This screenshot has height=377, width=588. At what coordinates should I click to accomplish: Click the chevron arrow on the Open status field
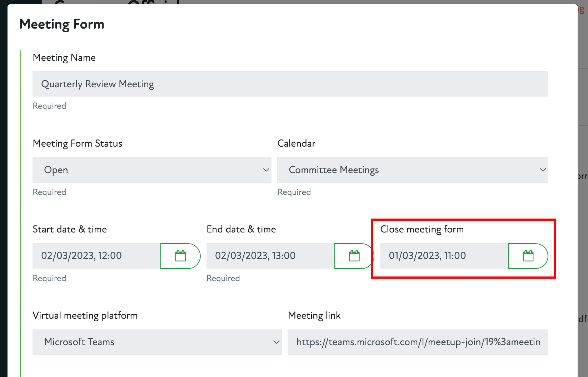click(266, 170)
